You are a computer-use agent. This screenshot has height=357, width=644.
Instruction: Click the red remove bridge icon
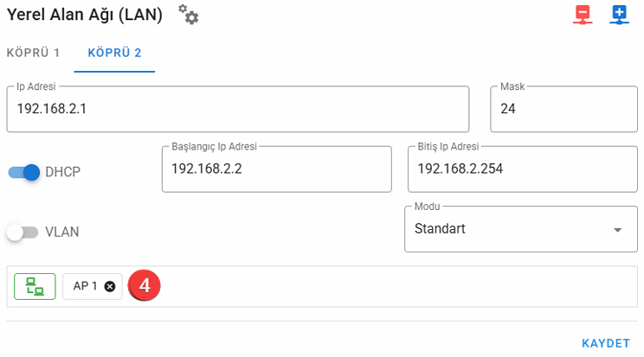(583, 16)
